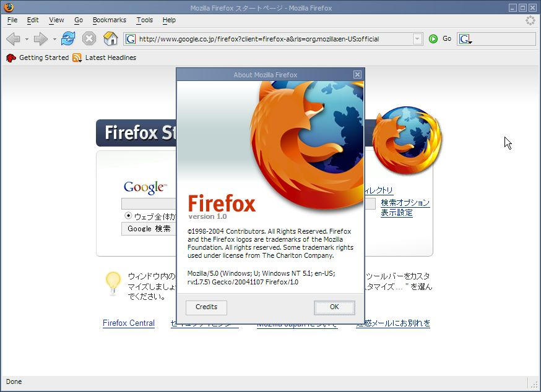
Task: Click the 'version 1.0' text
Action: (x=207, y=216)
